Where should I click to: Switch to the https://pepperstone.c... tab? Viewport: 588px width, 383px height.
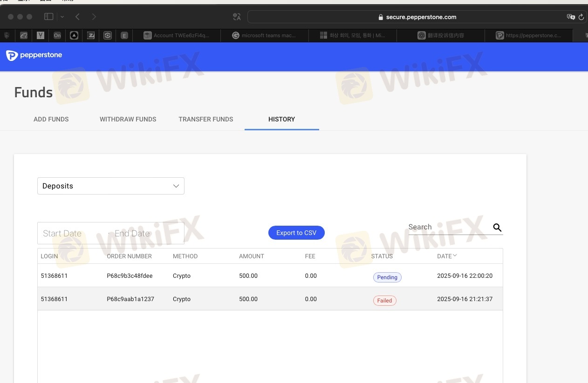529,35
